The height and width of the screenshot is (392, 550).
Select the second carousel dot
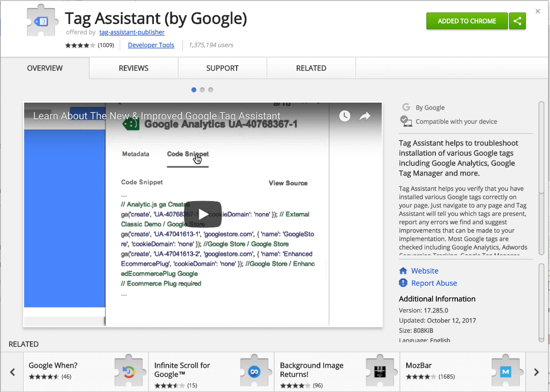coord(202,90)
